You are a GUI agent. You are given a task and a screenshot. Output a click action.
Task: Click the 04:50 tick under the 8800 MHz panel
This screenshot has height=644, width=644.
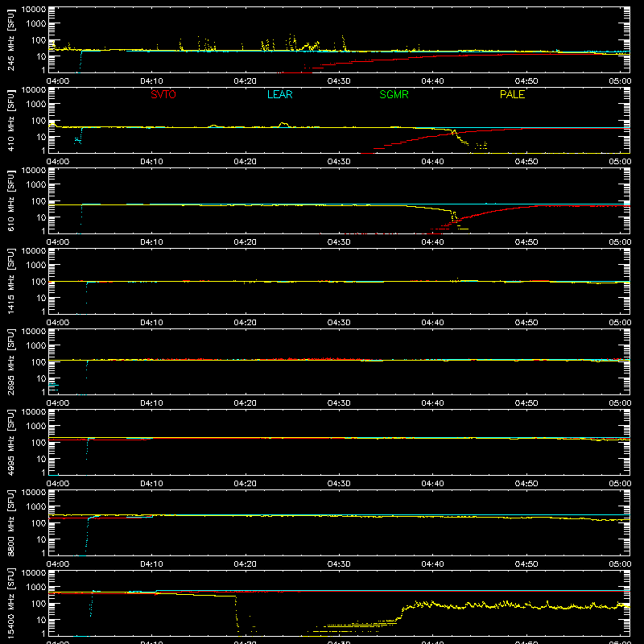[526, 564]
